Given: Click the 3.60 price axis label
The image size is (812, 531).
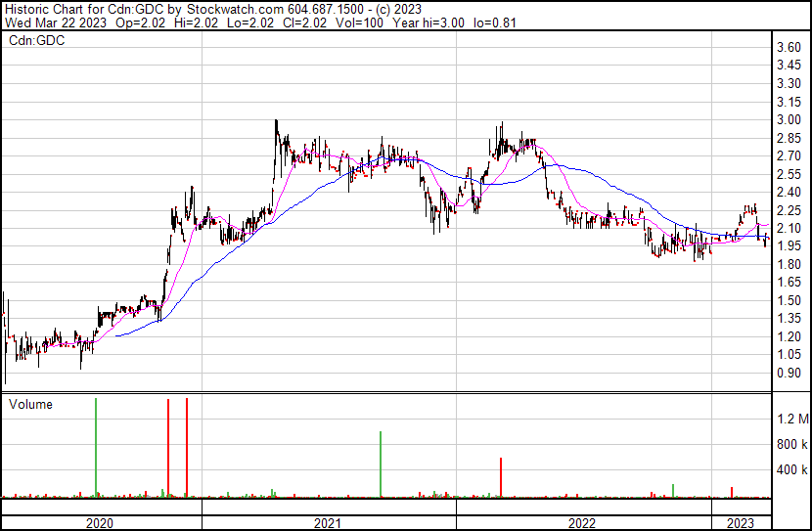Looking at the screenshot, I should click(789, 48).
